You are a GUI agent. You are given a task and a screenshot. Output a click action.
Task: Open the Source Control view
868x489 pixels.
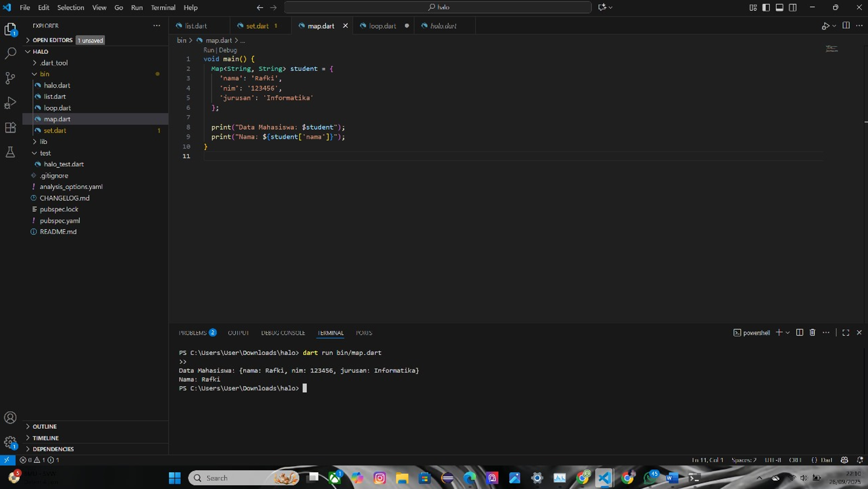point(10,78)
